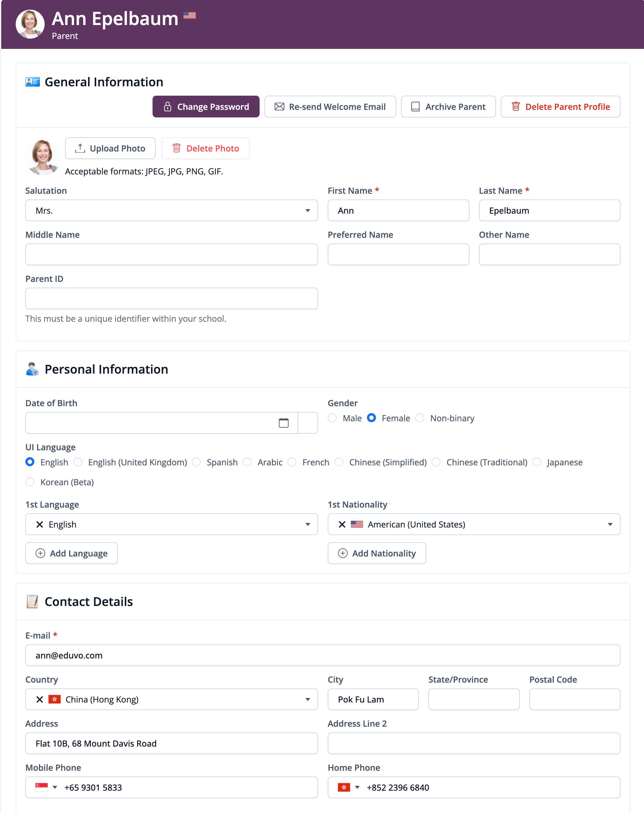The width and height of the screenshot is (644, 813).
Task: Open the Mobile Phone country code selector
Action: click(46, 787)
